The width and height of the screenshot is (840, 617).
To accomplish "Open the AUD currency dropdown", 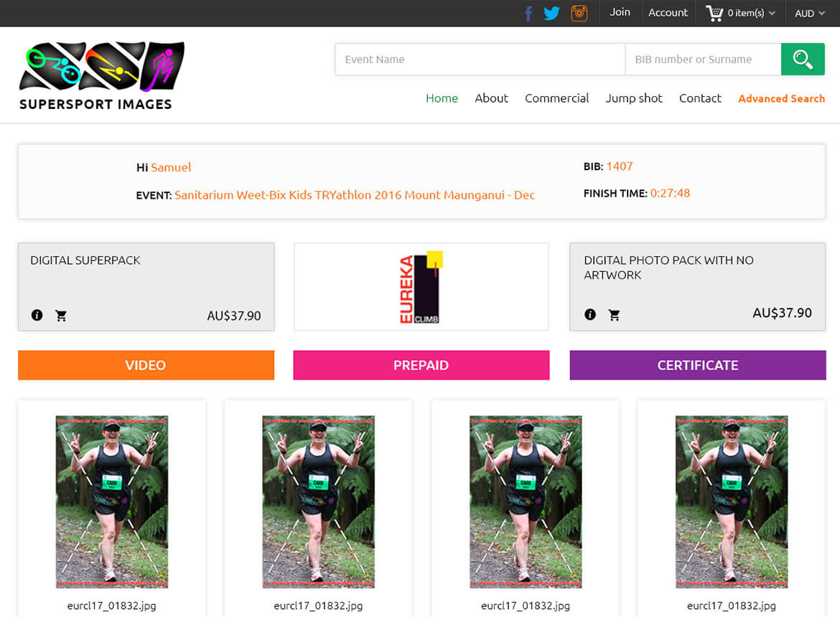I will tap(809, 13).
